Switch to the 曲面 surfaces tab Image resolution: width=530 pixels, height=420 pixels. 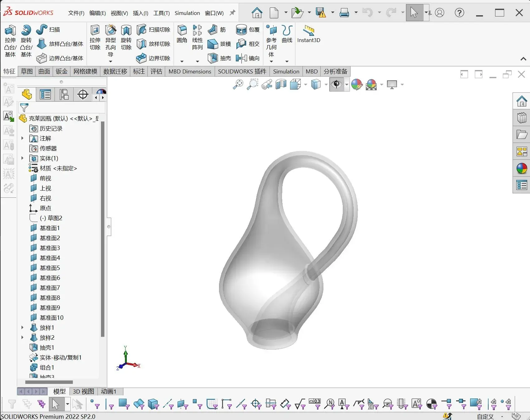[44, 71]
